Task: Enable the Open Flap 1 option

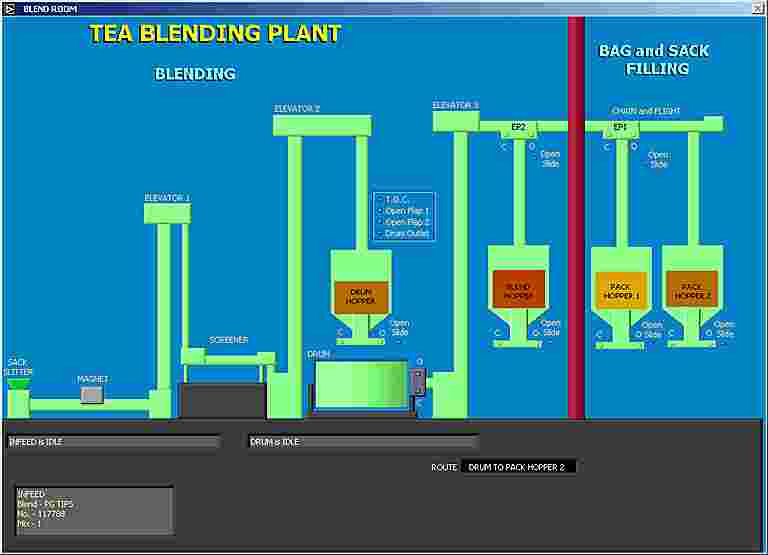Action: pyautogui.click(x=405, y=211)
